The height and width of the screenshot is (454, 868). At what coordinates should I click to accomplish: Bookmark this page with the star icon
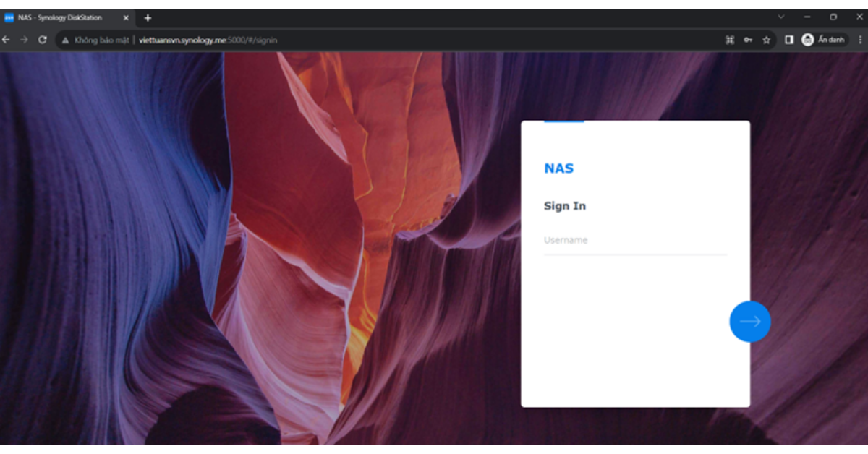click(x=766, y=40)
